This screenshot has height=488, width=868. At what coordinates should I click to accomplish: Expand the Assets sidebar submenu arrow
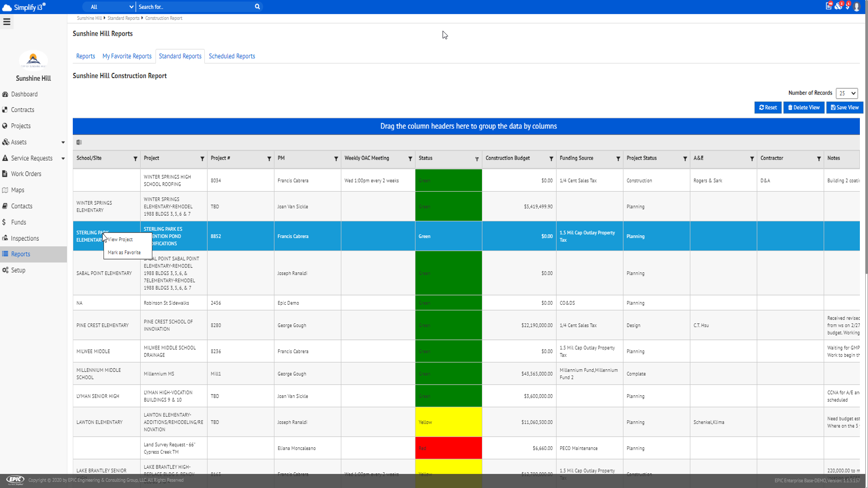click(63, 142)
